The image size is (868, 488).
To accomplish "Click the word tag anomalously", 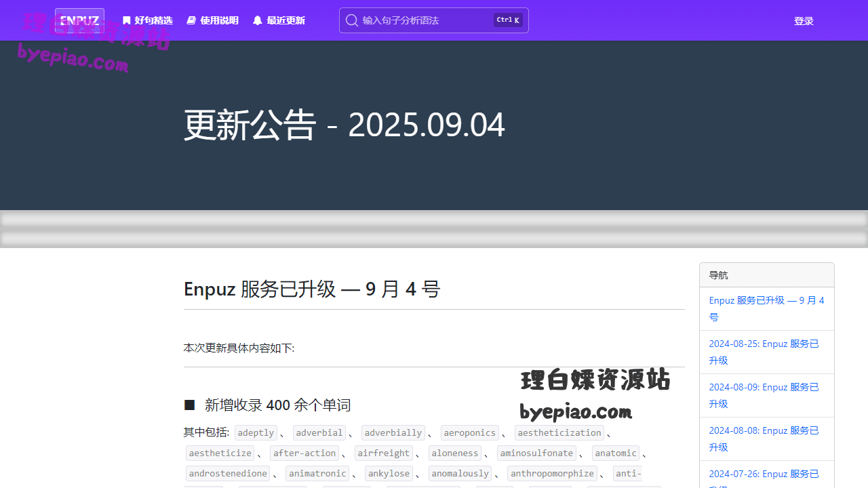I will click(460, 474).
